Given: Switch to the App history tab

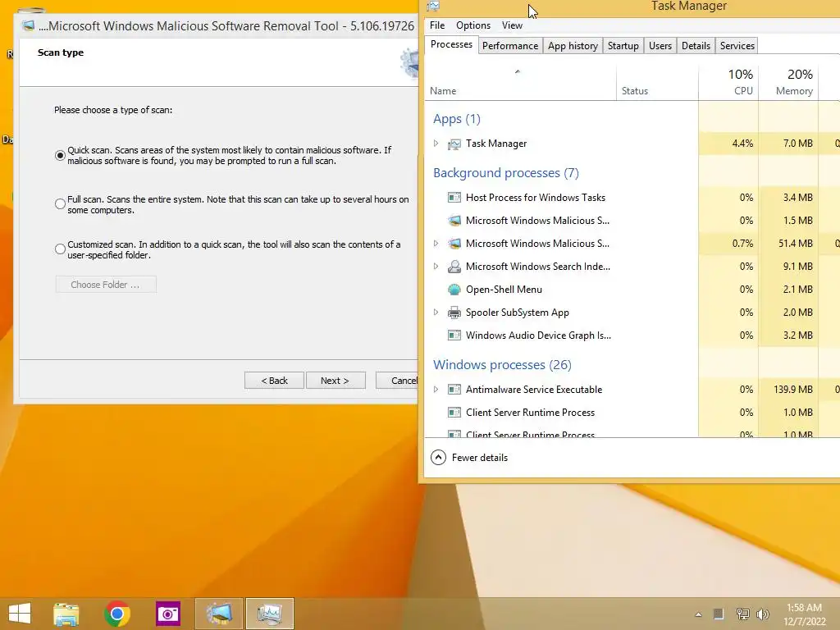Looking at the screenshot, I should pos(573,46).
